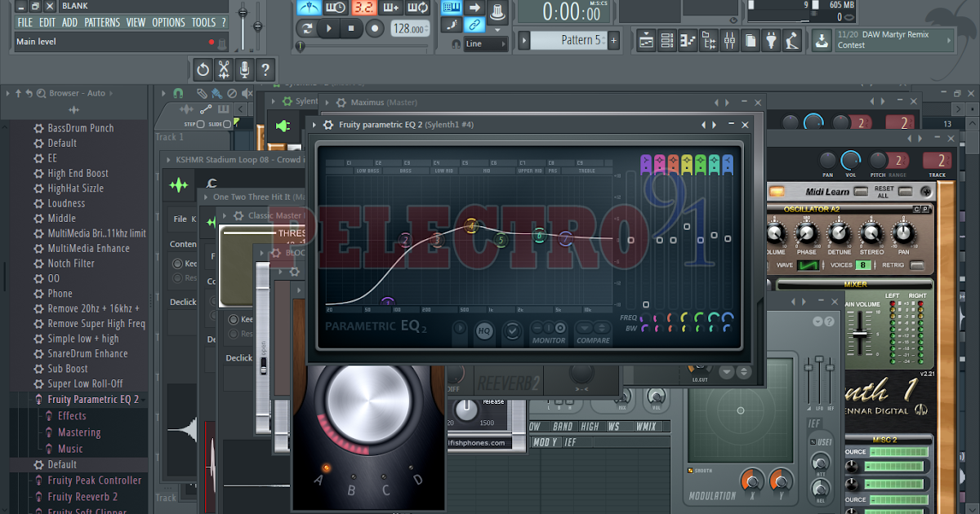Click the scissors cut tool icon
980x514 pixels.
pos(223,69)
